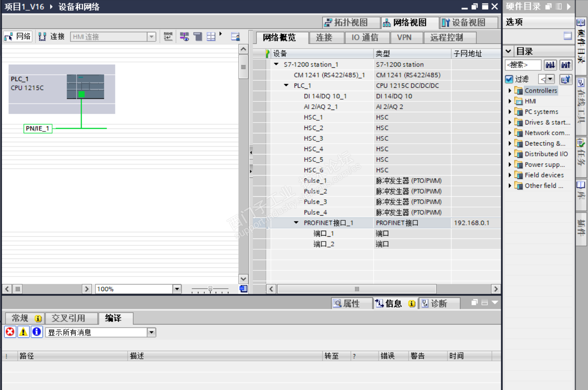Click the zoom slider handle

pyautogui.click(x=210, y=289)
